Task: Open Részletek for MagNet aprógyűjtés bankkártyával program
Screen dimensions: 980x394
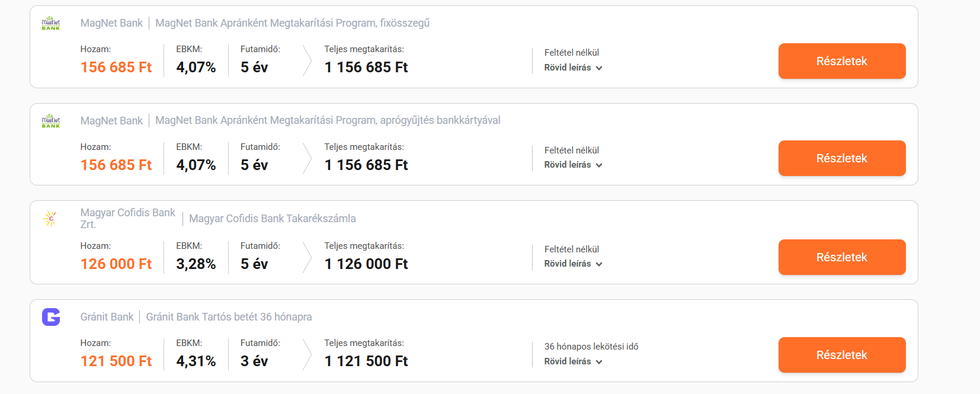Action: pyautogui.click(x=841, y=158)
